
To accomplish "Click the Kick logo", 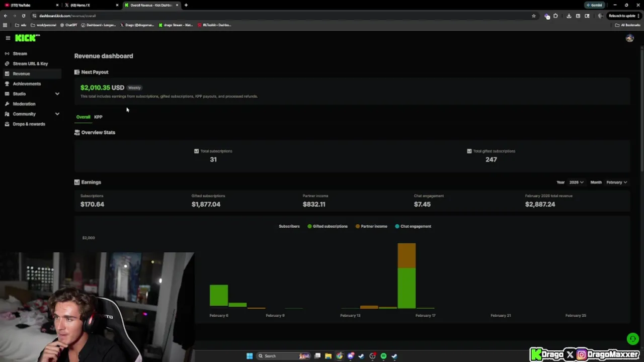I will (27, 38).
